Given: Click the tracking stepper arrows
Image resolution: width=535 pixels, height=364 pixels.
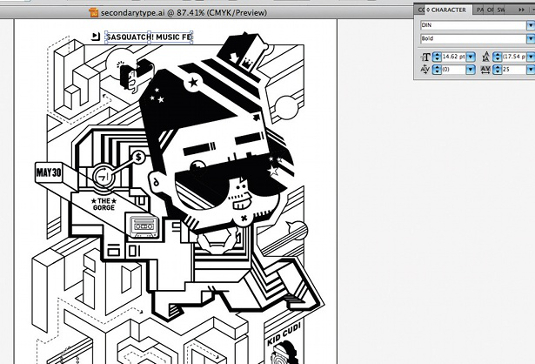Looking at the screenshot, I should pos(497,70).
